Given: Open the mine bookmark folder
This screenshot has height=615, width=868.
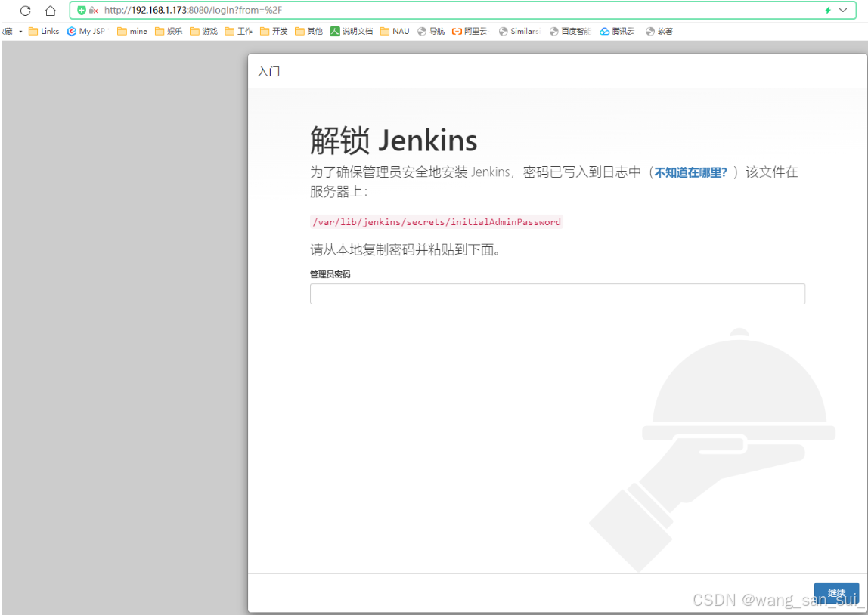Looking at the screenshot, I should point(132,32).
